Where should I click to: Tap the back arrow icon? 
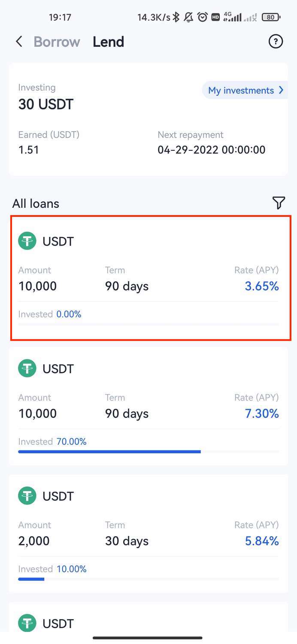point(19,42)
